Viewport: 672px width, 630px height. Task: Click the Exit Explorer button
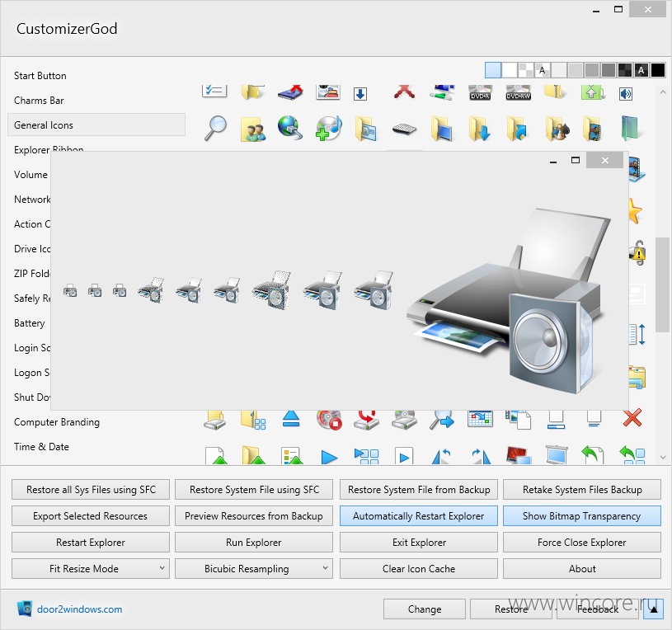pos(418,543)
